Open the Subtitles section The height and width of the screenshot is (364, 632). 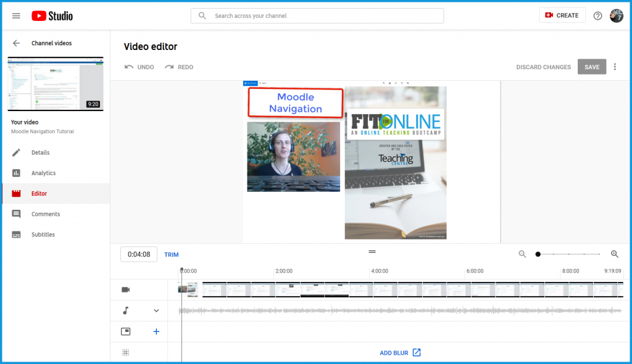pyautogui.click(x=56, y=234)
